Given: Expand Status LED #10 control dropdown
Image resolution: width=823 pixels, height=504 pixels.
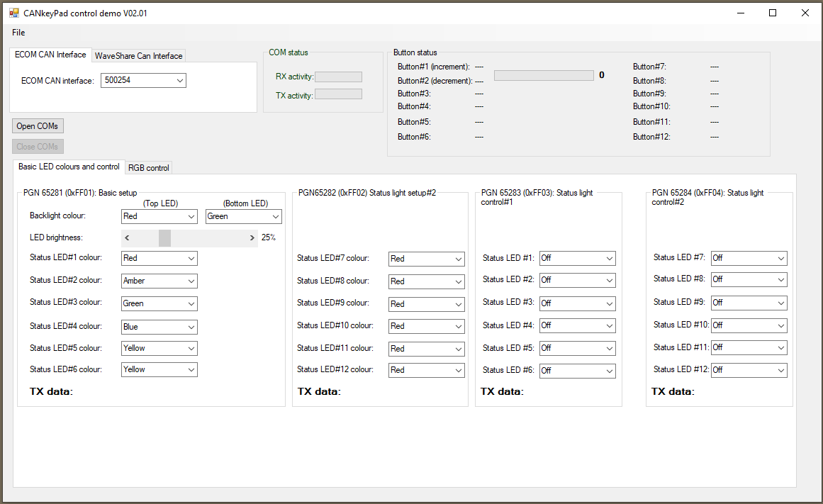Looking at the screenshot, I should 749,325.
